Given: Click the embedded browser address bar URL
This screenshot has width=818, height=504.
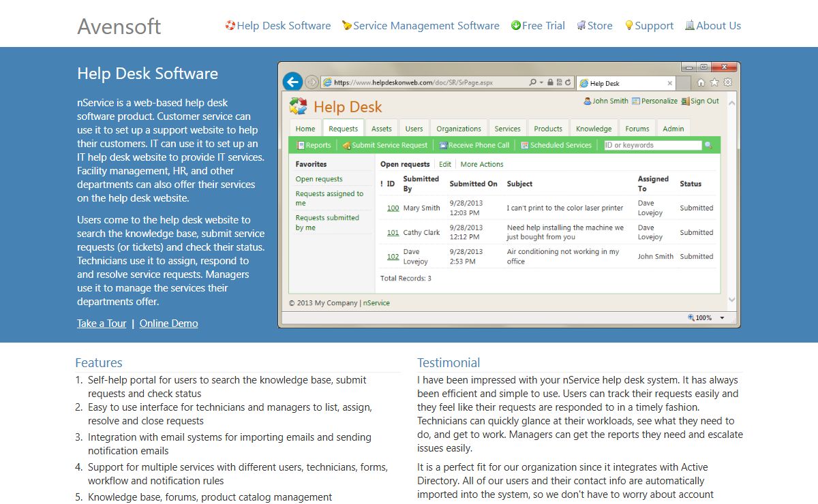Looking at the screenshot, I should point(413,82).
